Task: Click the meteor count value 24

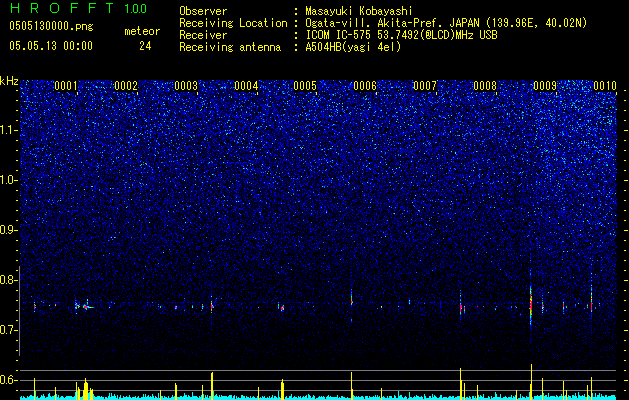Action: (x=145, y=46)
